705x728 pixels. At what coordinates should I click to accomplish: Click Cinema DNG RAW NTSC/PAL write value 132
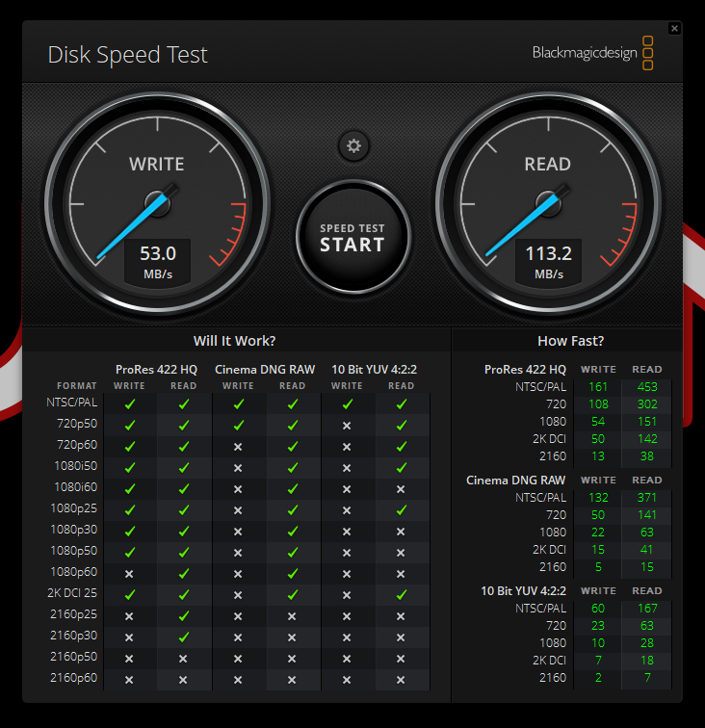[598, 497]
